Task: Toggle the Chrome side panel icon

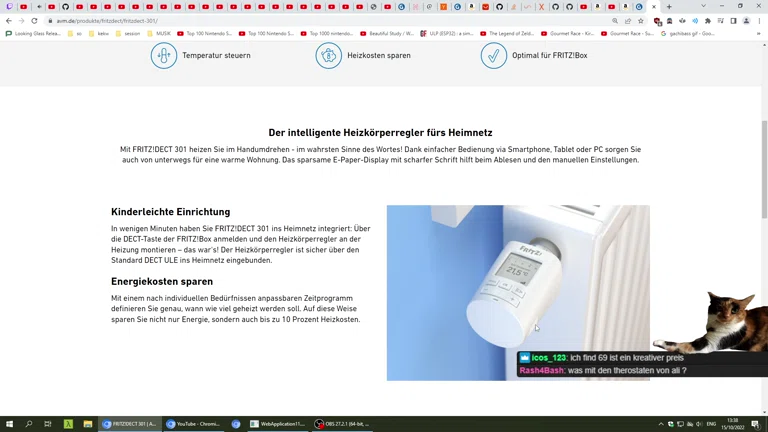Action: click(x=733, y=21)
